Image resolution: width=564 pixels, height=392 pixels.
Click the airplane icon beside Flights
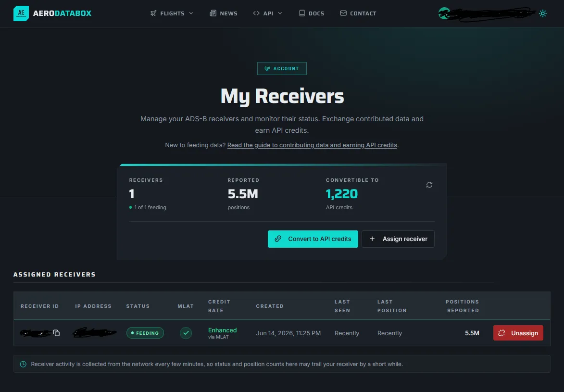pos(153,13)
